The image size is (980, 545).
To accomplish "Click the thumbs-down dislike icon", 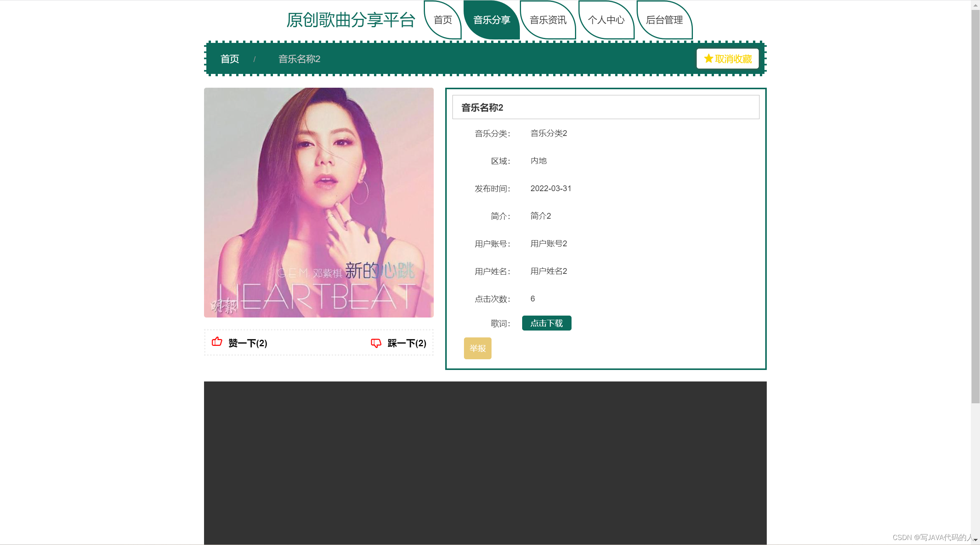I will tap(375, 343).
